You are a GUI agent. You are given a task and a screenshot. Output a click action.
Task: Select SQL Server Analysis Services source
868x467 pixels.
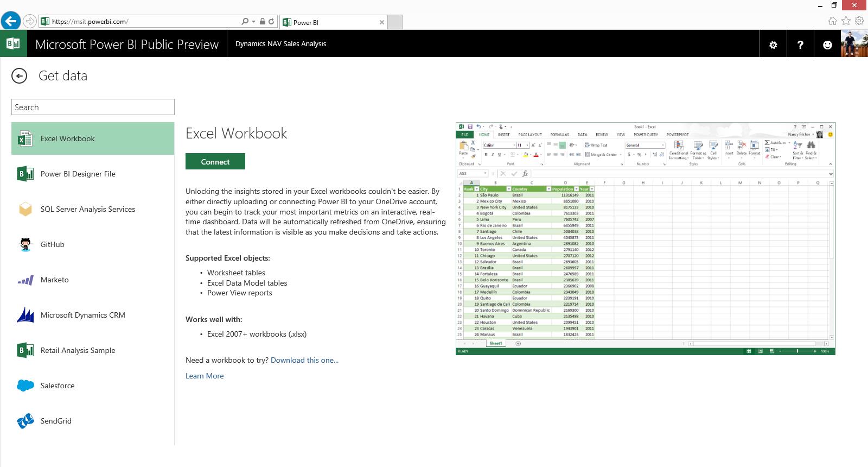(x=93, y=209)
